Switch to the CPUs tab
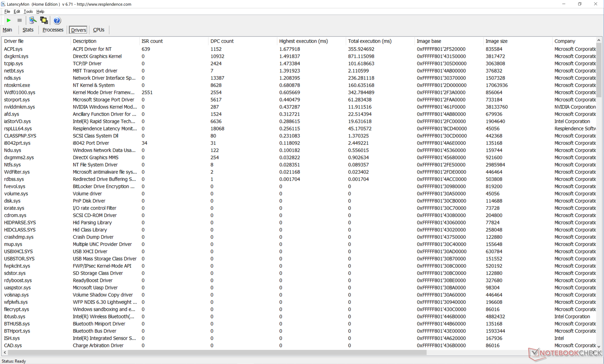The height and width of the screenshot is (364, 604). click(98, 30)
